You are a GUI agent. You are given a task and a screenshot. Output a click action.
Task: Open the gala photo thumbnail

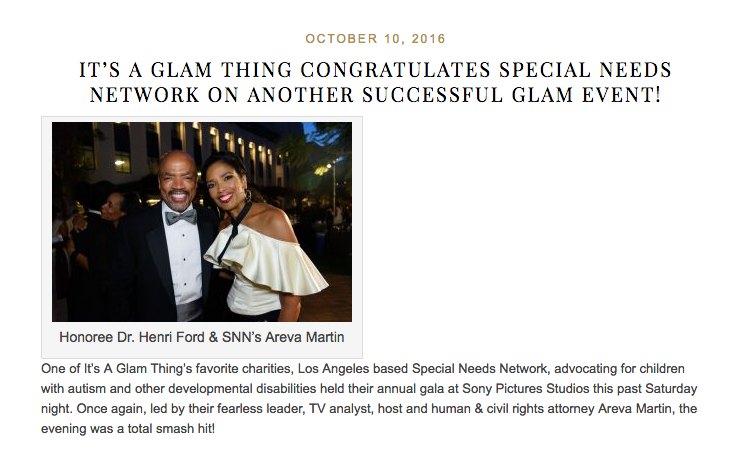[x=202, y=221]
